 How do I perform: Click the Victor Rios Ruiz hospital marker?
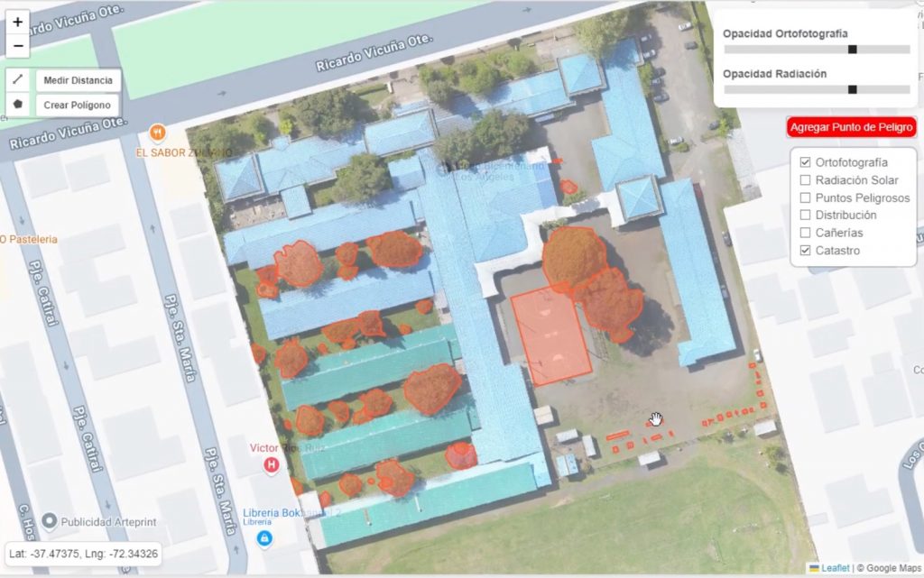[x=269, y=464]
